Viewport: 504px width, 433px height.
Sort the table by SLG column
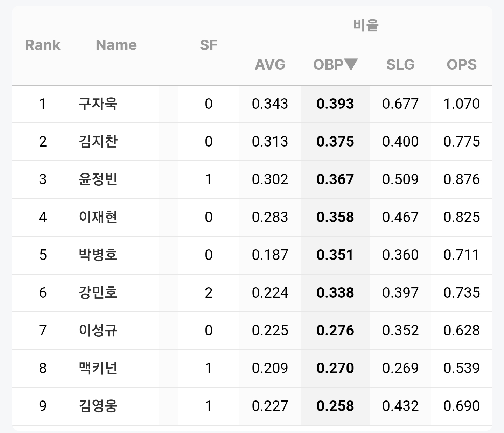[x=400, y=64]
